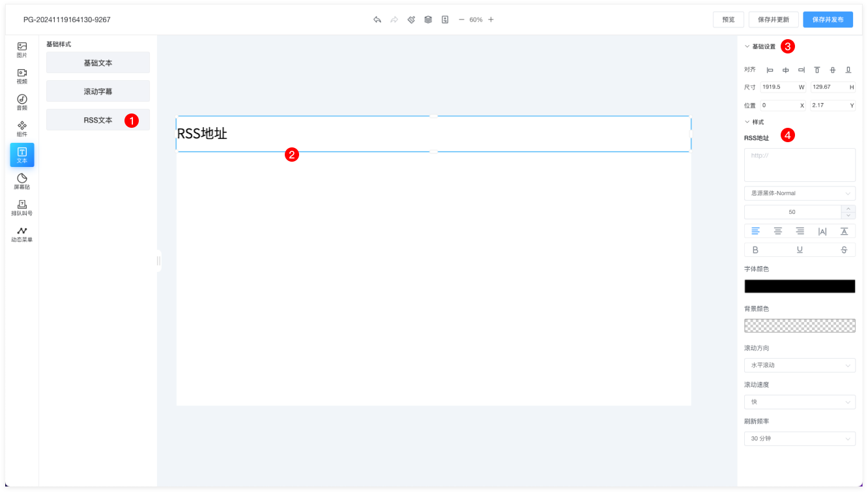Set text alignment to left
This screenshot has height=493, width=868.
(x=756, y=231)
